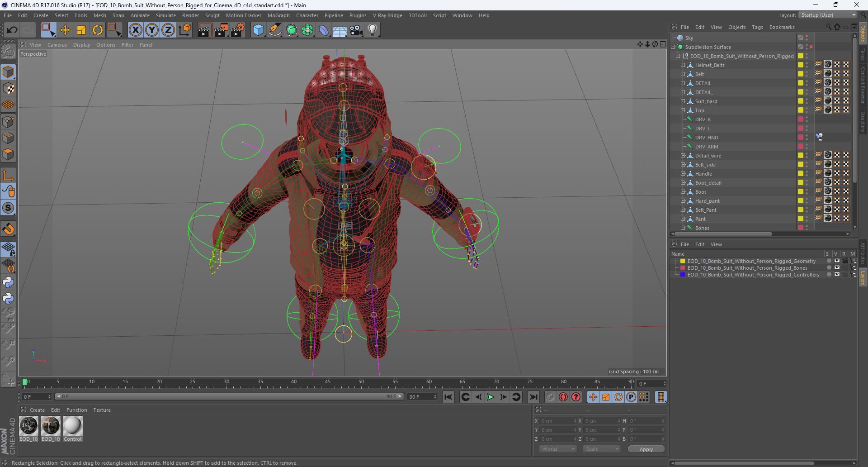
Task: Select the Move tool
Action: pos(65,30)
